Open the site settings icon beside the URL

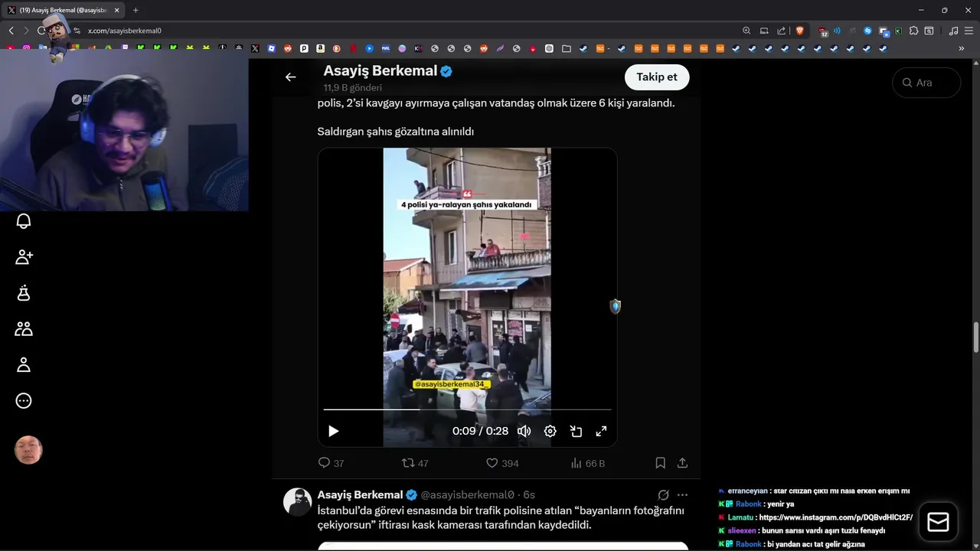point(77,31)
